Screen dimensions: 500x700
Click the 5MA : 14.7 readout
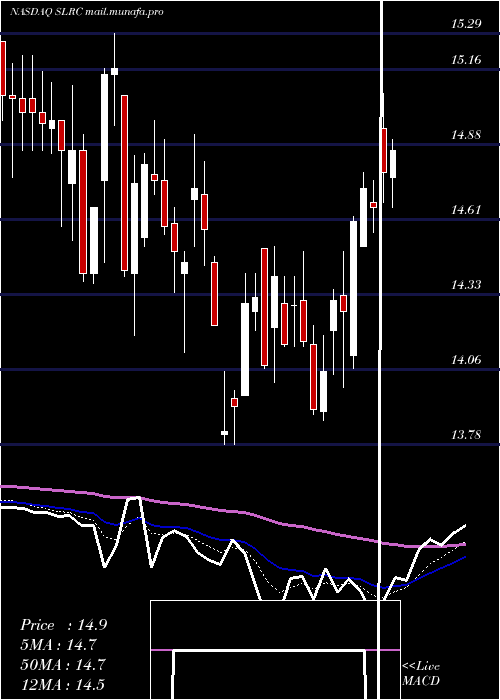tap(58, 645)
